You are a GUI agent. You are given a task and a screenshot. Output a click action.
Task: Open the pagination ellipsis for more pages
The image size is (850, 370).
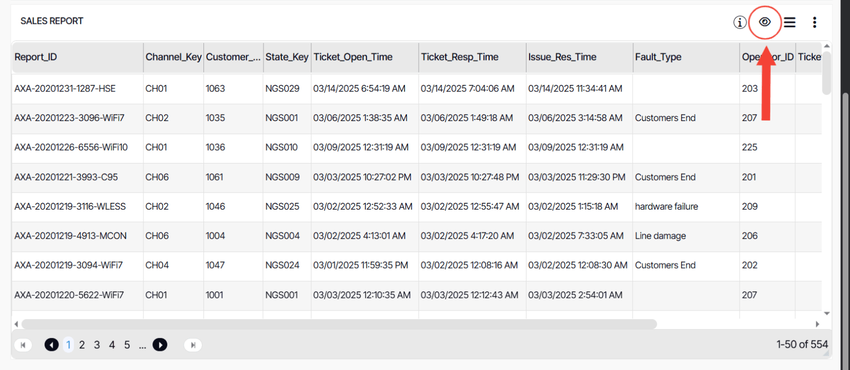pos(142,345)
